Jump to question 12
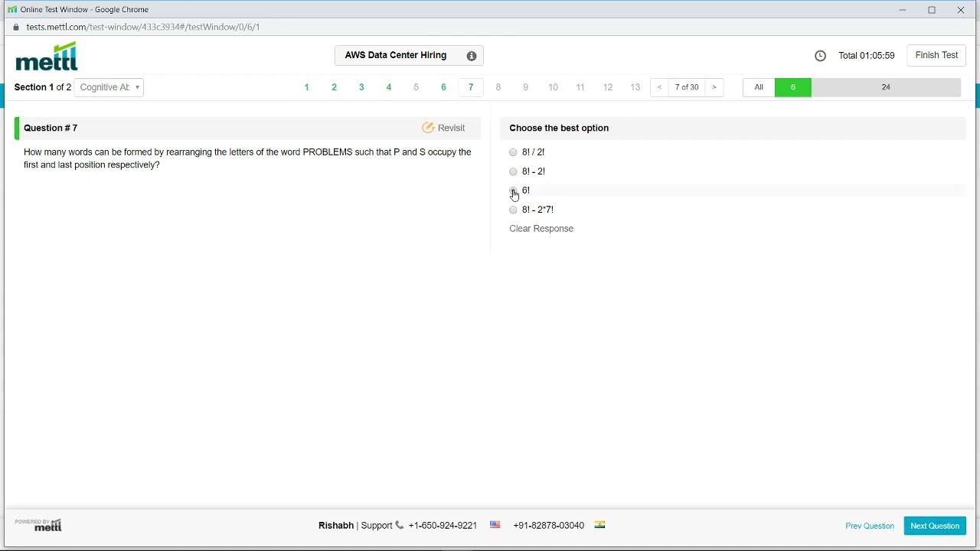Viewport: 980px width, 551px height. pos(609,87)
